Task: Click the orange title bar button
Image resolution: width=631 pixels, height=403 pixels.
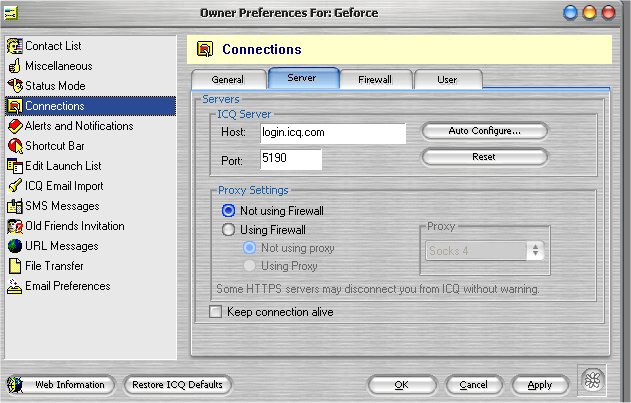Action: [x=590, y=12]
